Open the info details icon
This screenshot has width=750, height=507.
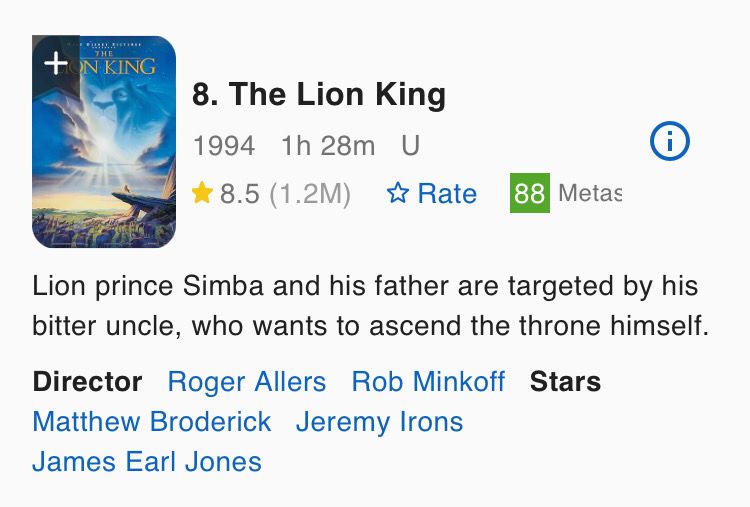[x=669, y=143]
